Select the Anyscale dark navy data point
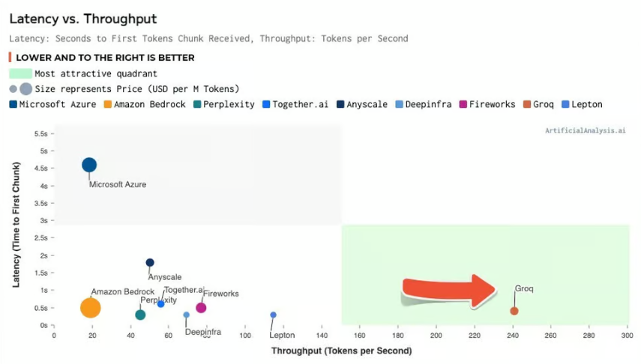The width and height of the screenshot is (641, 364). click(x=150, y=262)
